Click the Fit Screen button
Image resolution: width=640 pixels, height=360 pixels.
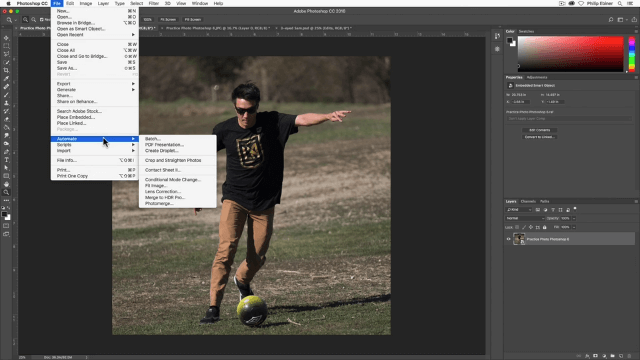(x=168, y=20)
